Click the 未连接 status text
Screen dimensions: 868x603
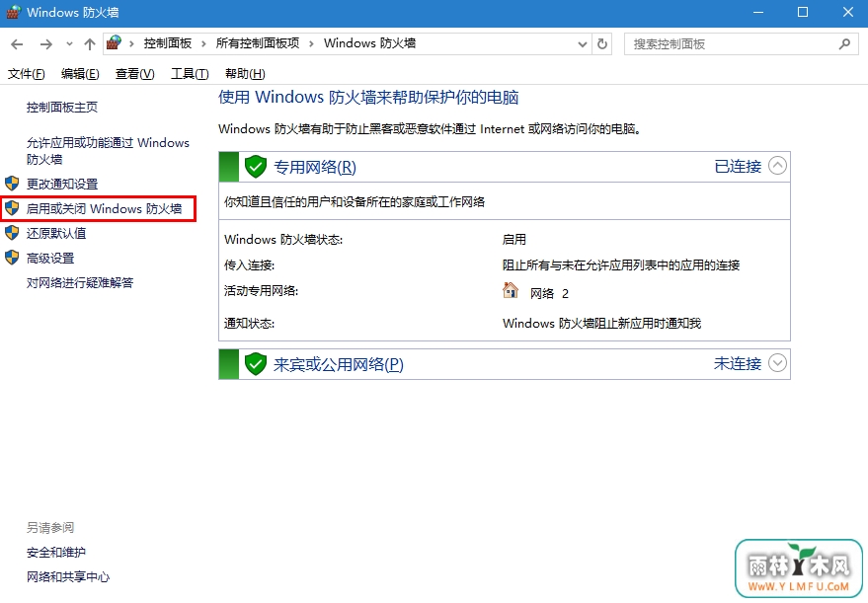(x=738, y=363)
